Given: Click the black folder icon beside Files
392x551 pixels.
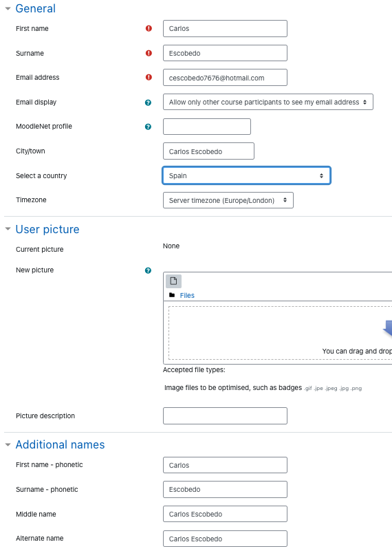Looking at the screenshot, I should coord(172,295).
